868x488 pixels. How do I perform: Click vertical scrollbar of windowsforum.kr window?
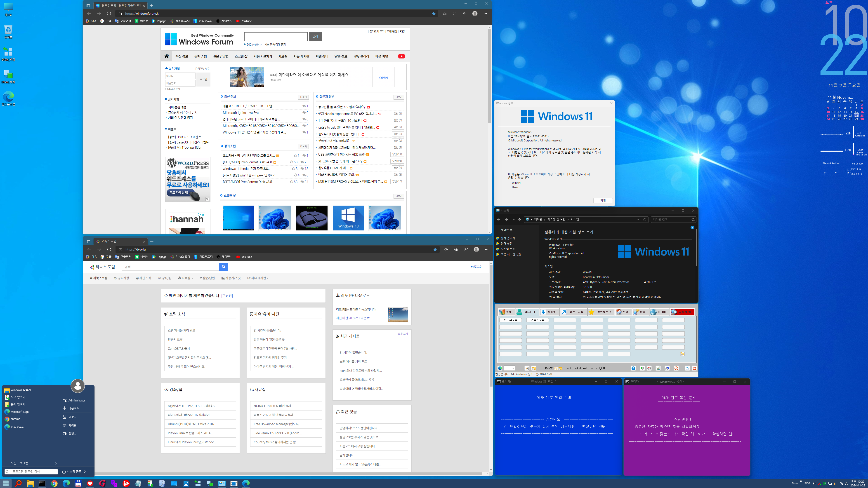coord(490,76)
